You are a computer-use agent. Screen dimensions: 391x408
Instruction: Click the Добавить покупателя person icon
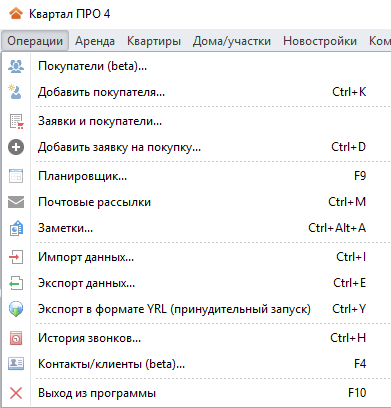tap(15, 92)
